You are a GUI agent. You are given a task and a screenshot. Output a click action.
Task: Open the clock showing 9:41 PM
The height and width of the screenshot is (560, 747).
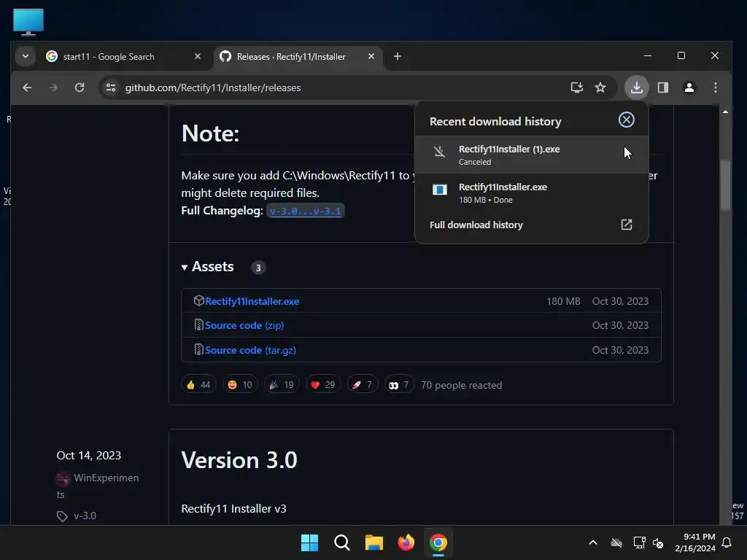(695, 542)
